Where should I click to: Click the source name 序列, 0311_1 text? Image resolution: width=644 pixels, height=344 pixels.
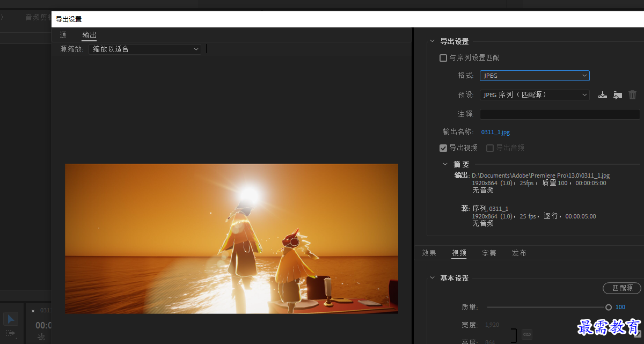490,209
